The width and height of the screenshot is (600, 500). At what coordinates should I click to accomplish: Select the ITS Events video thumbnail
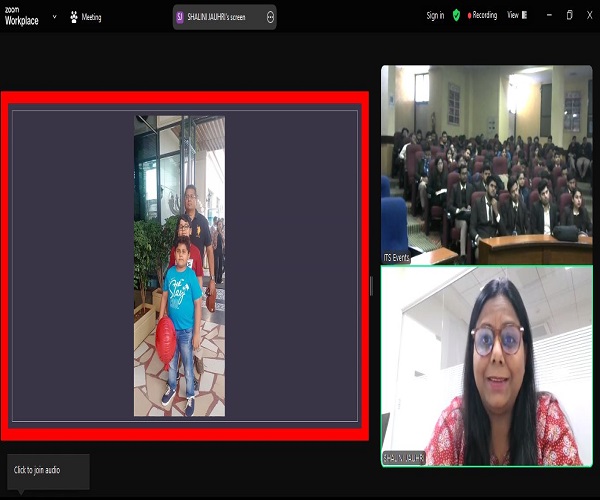(x=486, y=165)
